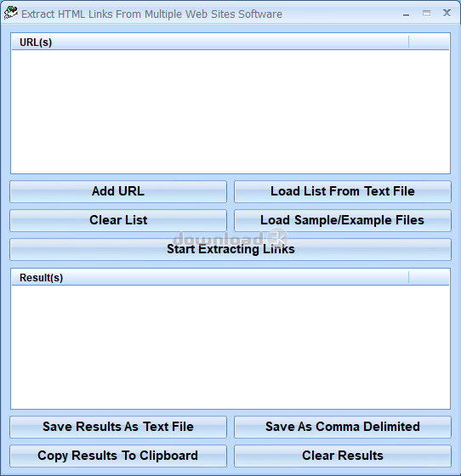Click the URL(s) column divider
Screen dimensions: 461x476
click(409, 42)
